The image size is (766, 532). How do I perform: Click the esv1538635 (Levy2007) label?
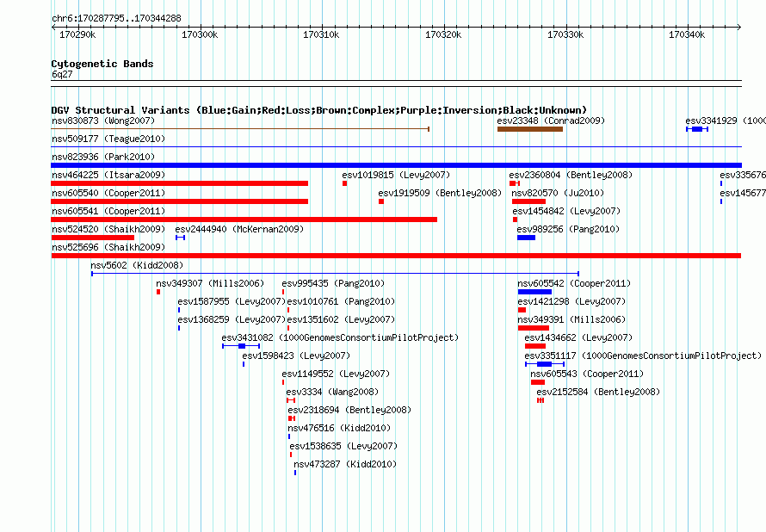(343, 446)
